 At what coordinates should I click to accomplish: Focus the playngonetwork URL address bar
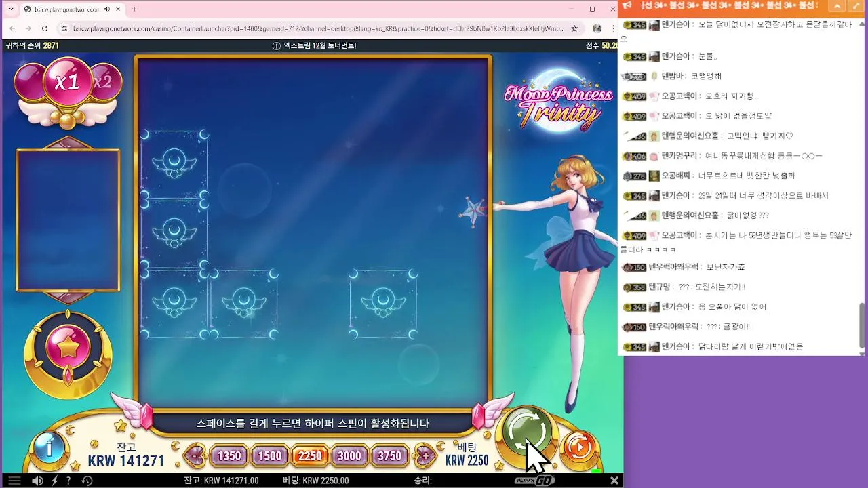click(x=319, y=28)
